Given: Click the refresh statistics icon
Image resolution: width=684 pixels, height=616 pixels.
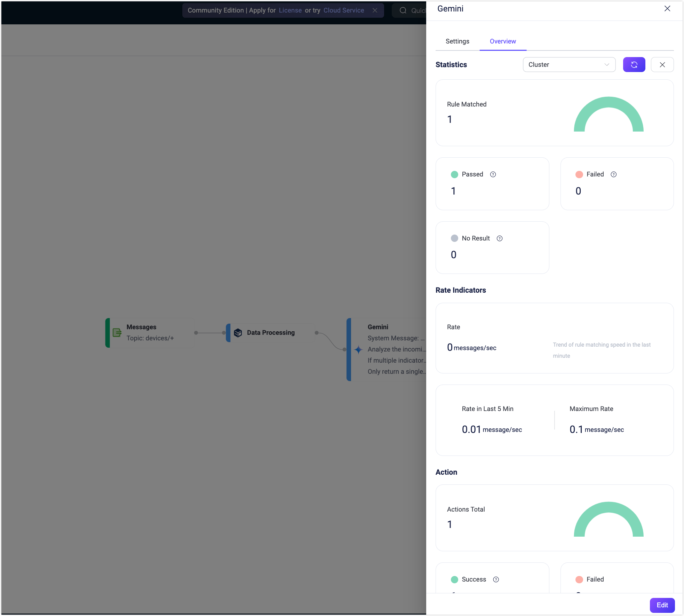Looking at the screenshot, I should 634,64.
